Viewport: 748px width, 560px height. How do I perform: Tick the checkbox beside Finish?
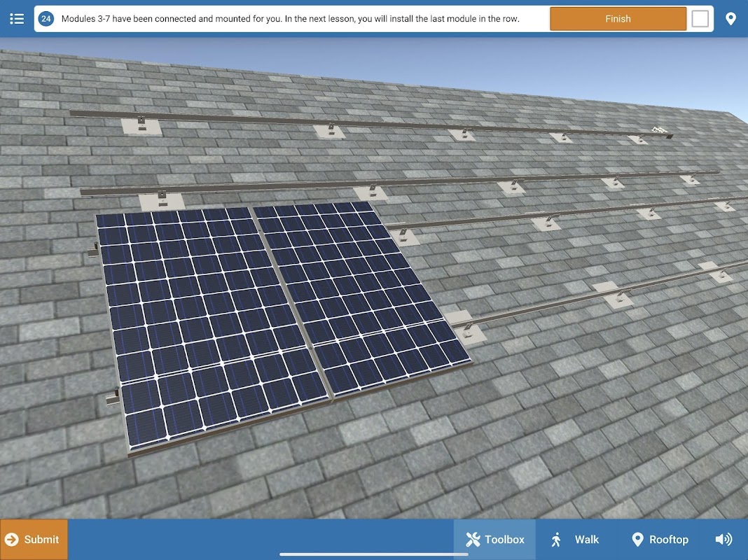(x=700, y=19)
